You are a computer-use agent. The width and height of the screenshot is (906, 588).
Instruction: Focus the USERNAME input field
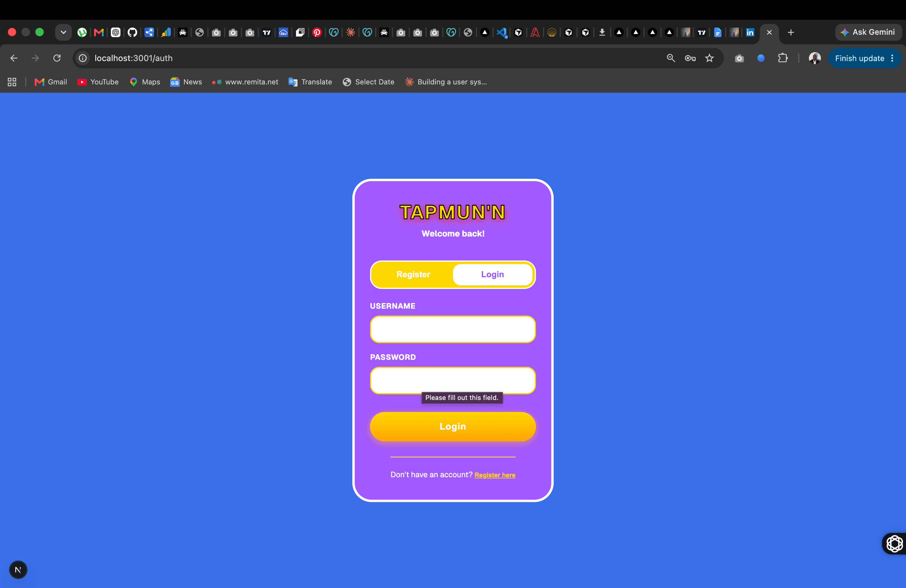[x=453, y=329]
